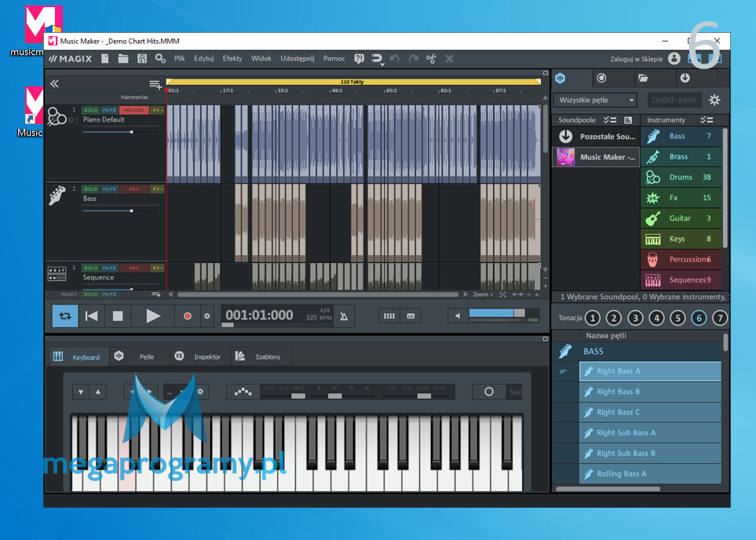This screenshot has height=540, width=756.
Task: Mute the Sequence track
Action: (109, 268)
